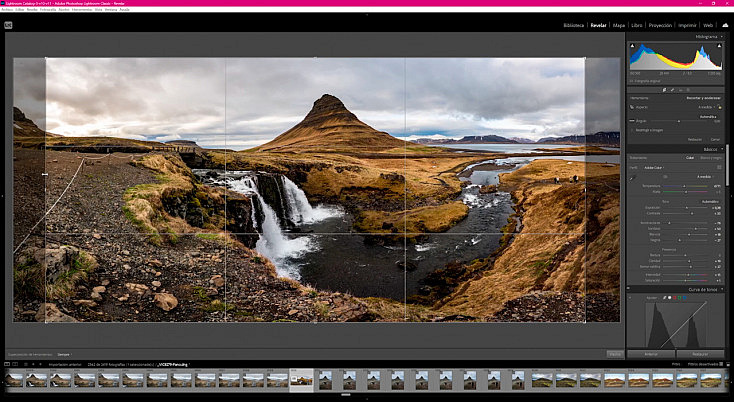Select the Crop overlay tool icon
This screenshot has width=734, height=402.
[x=665, y=90]
